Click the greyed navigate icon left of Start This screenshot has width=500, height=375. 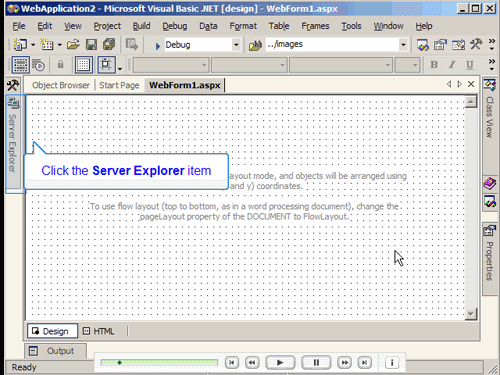131,44
